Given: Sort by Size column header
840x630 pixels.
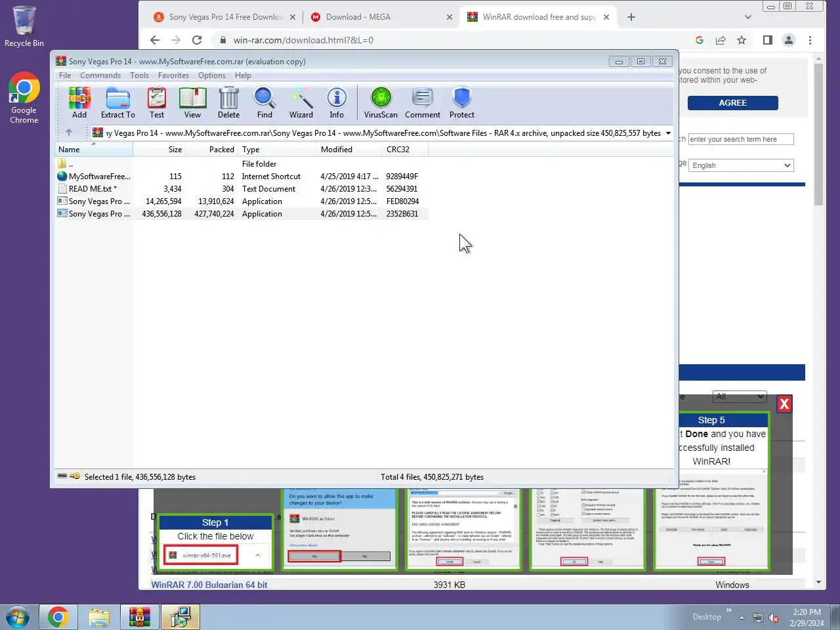Looking at the screenshot, I should 159,150.
